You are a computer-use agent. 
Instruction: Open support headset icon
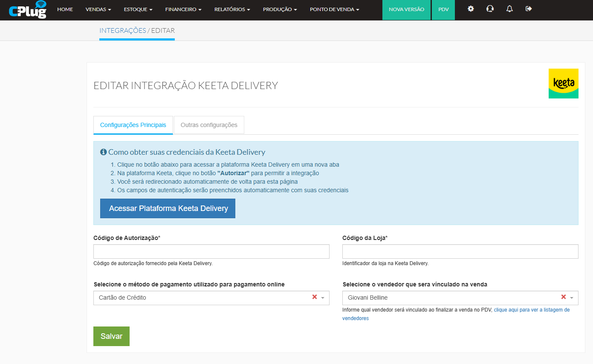[490, 9]
